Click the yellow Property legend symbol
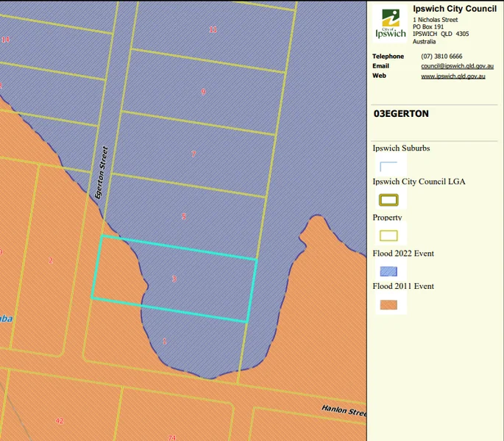The height and width of the screenshot is (441, 504). (388, 236)
